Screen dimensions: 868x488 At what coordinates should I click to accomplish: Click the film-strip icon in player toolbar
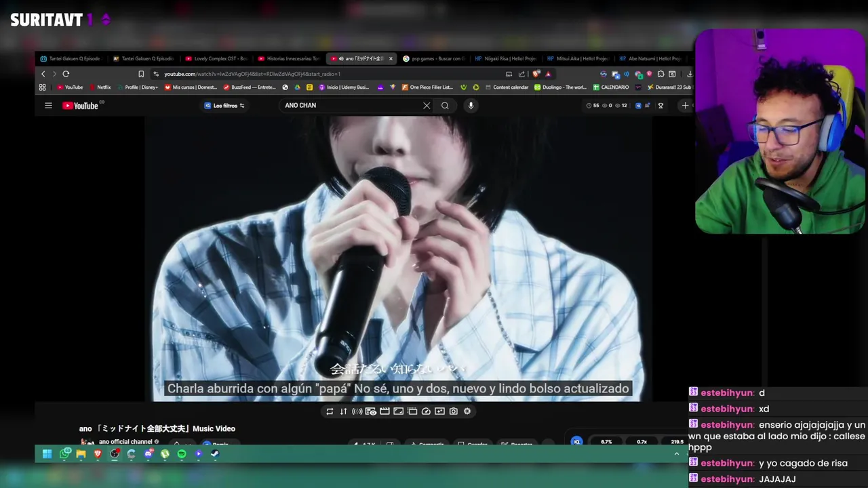(x=384, y=411)
